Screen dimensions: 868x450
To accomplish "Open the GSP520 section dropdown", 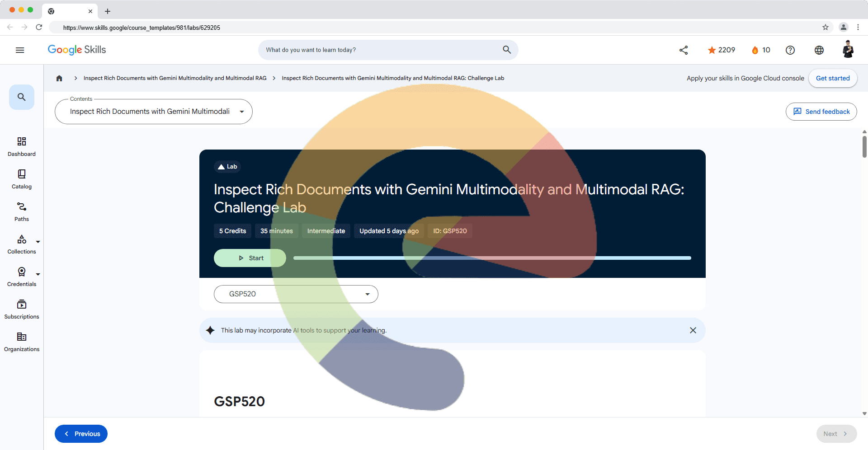I will [296, 294].
